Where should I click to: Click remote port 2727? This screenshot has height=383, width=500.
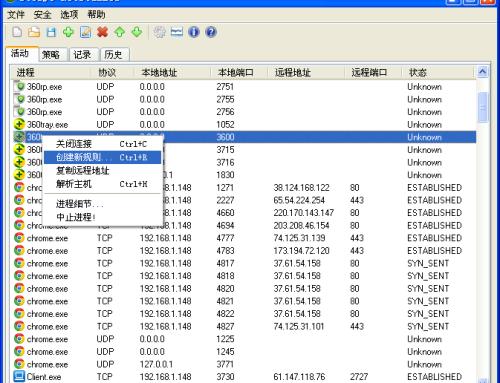click(359, 377)
